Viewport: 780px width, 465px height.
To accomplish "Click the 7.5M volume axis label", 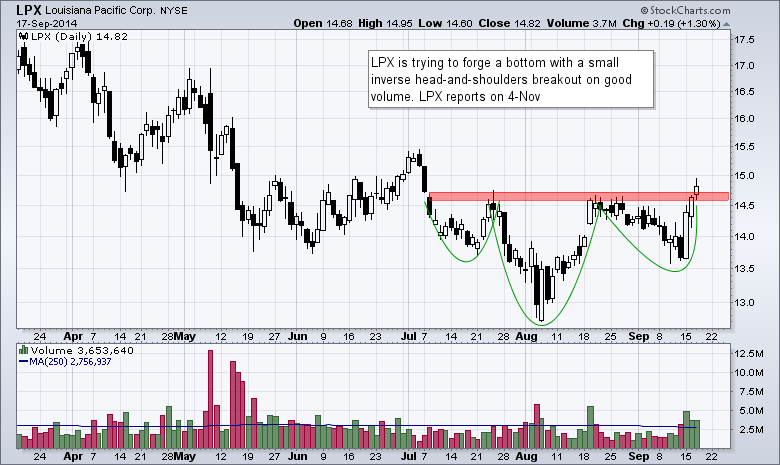I will (x=749, y=391).
